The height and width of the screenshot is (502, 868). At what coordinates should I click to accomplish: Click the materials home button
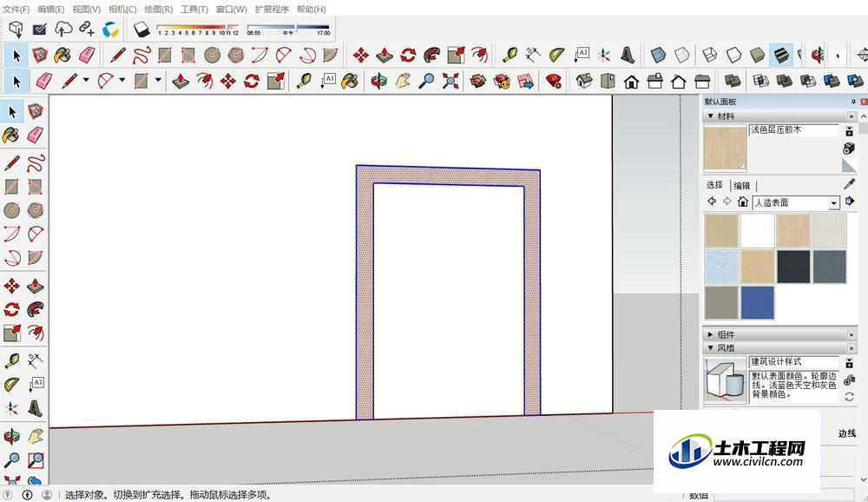743,201
